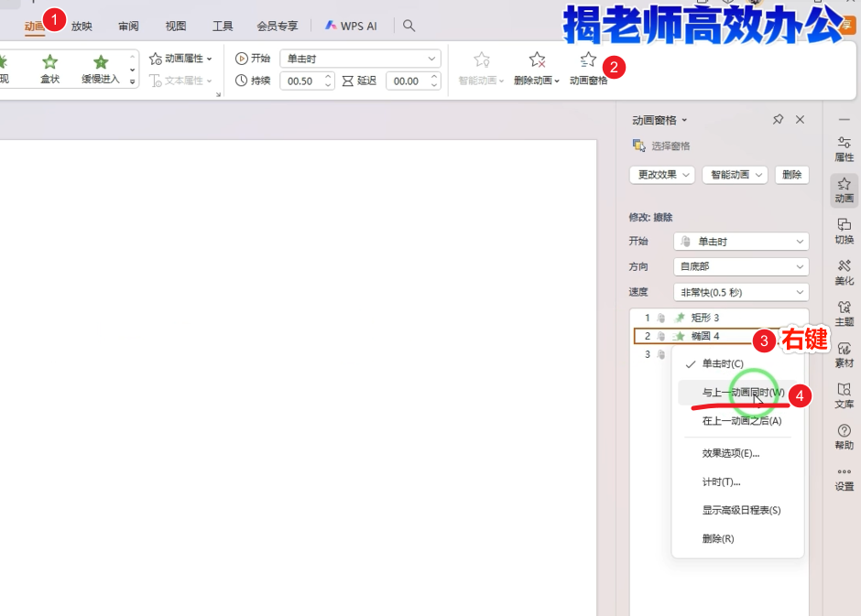861x616 pixels.
Task: Open the 动画窗格 animation pane icon
Action: click(x=588, y=60)
